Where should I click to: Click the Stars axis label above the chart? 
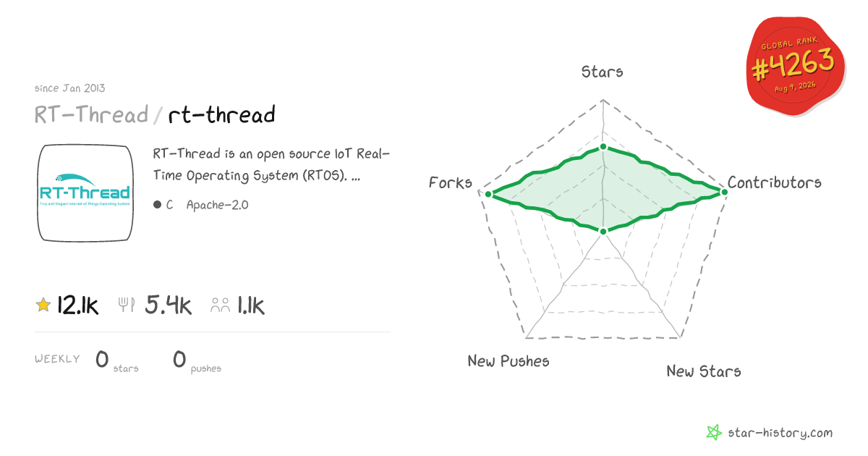tap(603, 71)
